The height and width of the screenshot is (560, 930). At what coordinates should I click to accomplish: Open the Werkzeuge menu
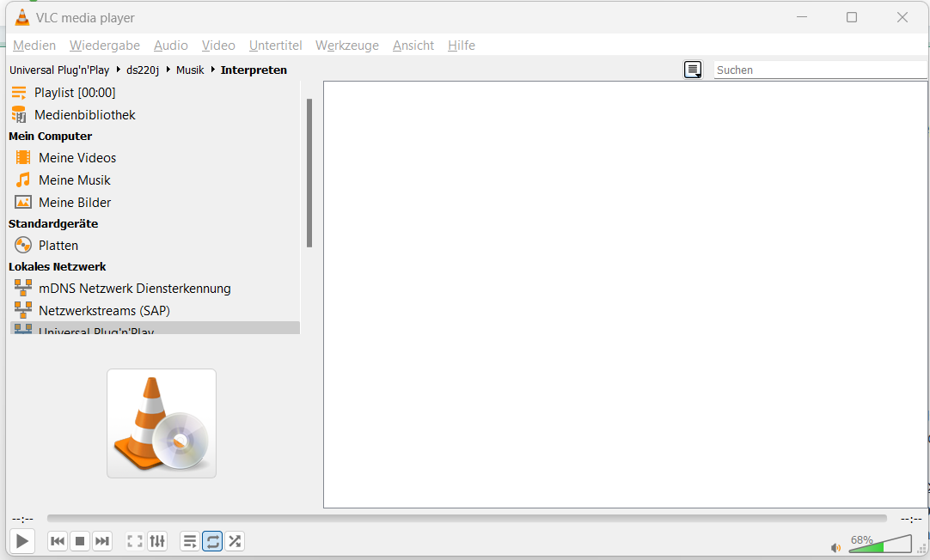click(347, 46)
